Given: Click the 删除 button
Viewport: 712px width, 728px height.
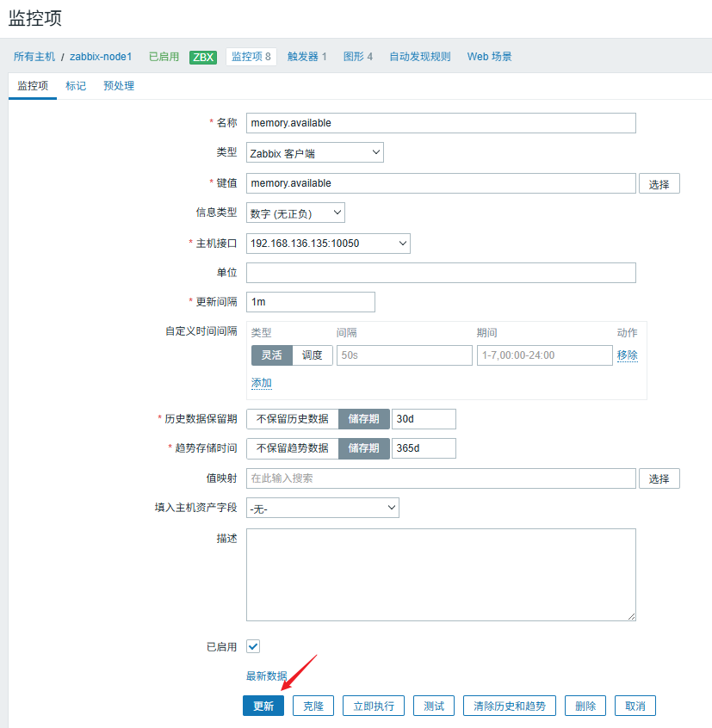Looking at the screenshot, I should tap(585, 706).
